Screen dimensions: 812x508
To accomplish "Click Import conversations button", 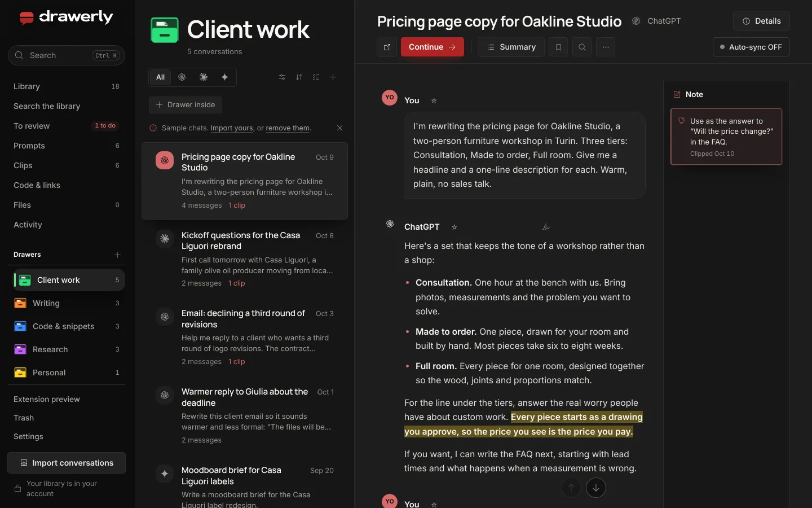I will [67, 463].
